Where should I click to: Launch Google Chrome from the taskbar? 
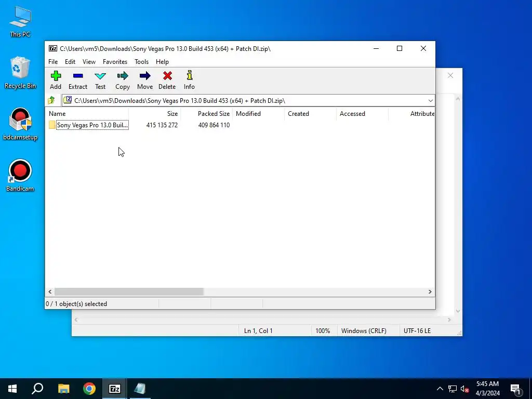click(x=89, y=389)
